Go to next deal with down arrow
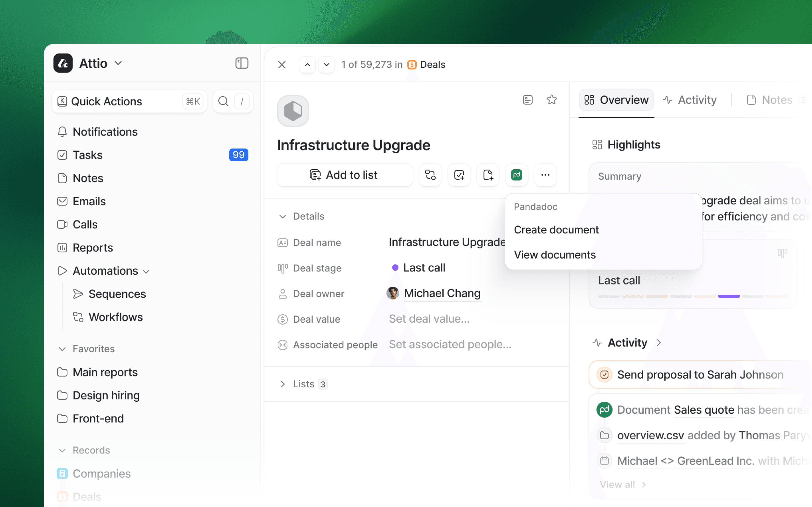The image size is (812, 507). (326, 64)
